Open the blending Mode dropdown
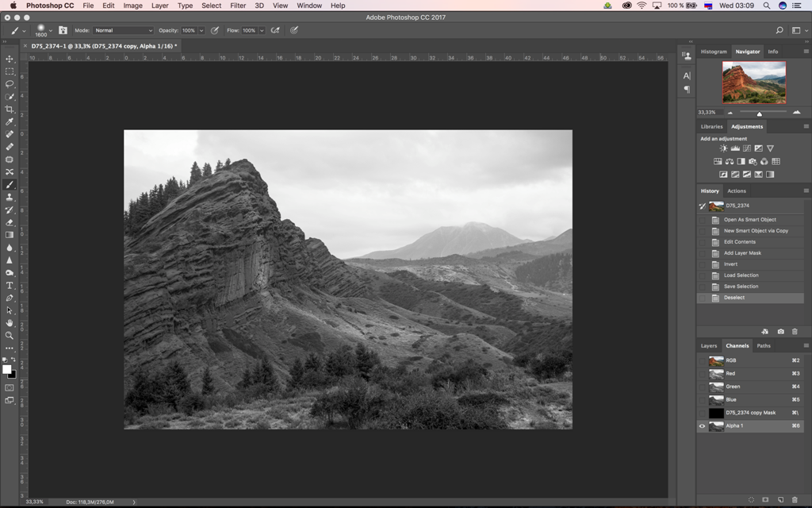 (124, 30)
